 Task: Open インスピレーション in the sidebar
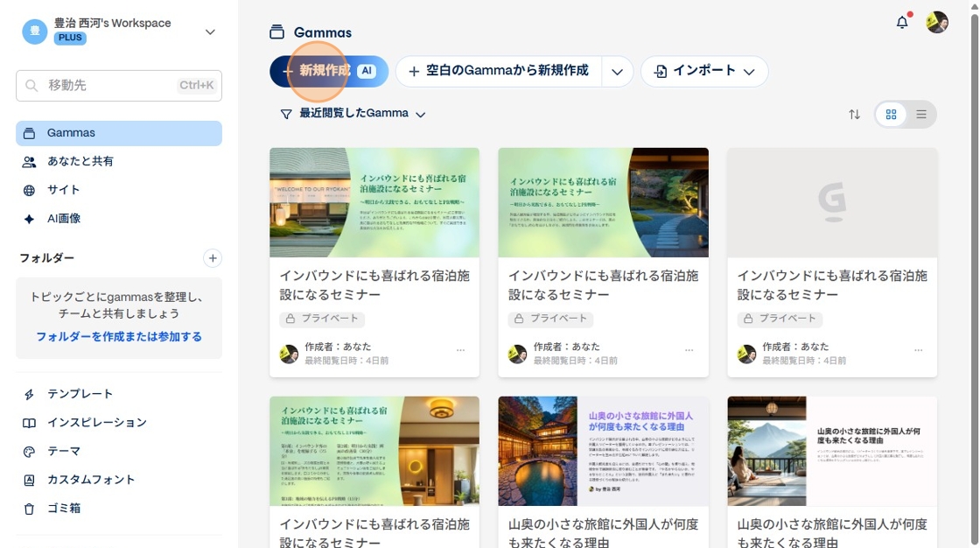pyautogui.click(x=119, y=423)
